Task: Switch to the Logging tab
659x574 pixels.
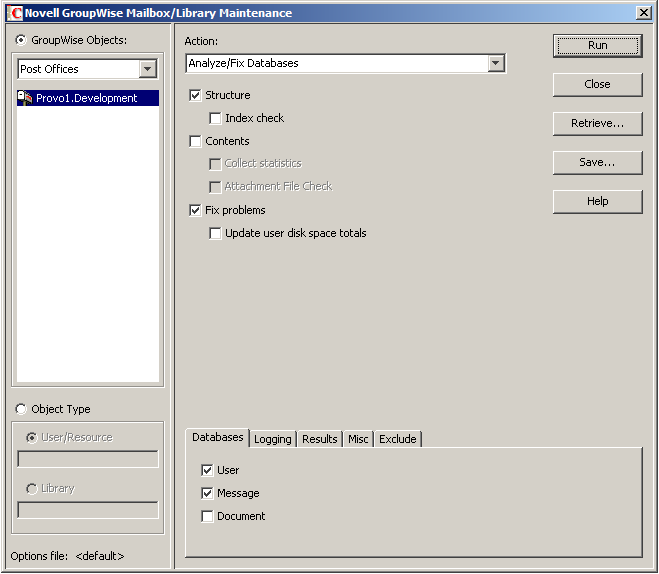Action: pyautogui.click(x=273, y=439)
